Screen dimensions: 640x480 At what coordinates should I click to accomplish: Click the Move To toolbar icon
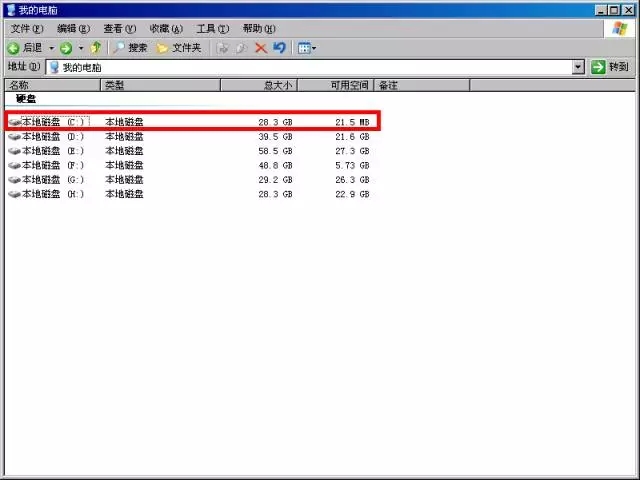tap(222, 48)
